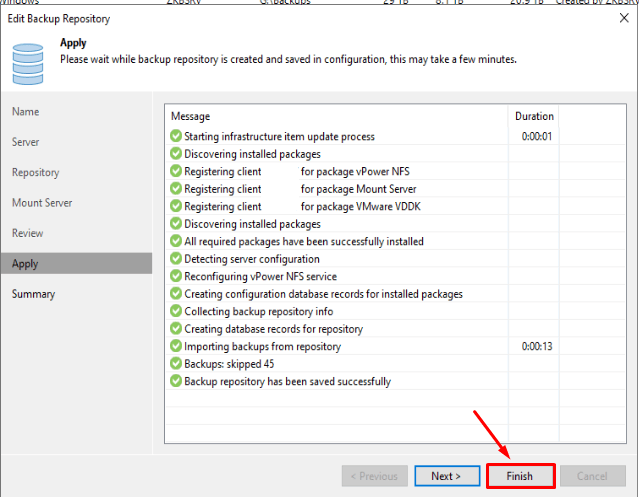Screen dimensions: 639x497
Task: Click icon for Backup repository saved successfully
Action: tap(176, 381)
